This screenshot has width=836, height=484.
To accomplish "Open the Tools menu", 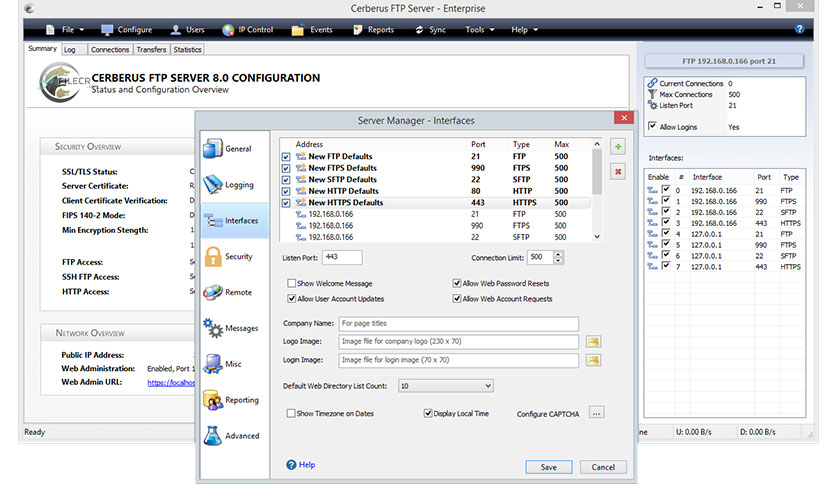I will [x=479, y=30].
